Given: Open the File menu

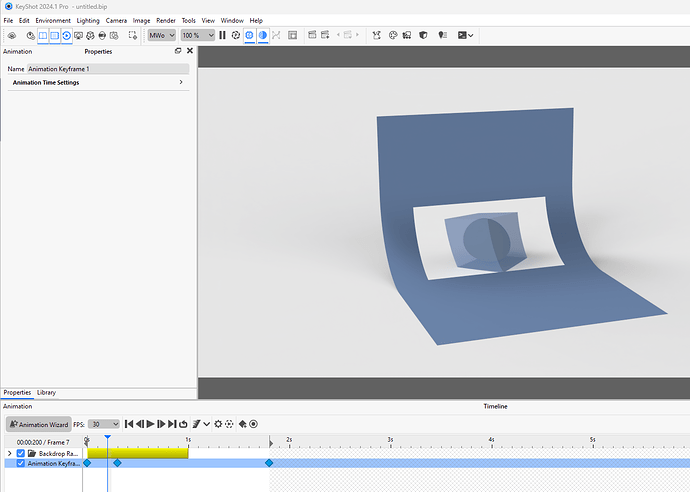Looking at the screenshot, I should (x=8, y=21).
